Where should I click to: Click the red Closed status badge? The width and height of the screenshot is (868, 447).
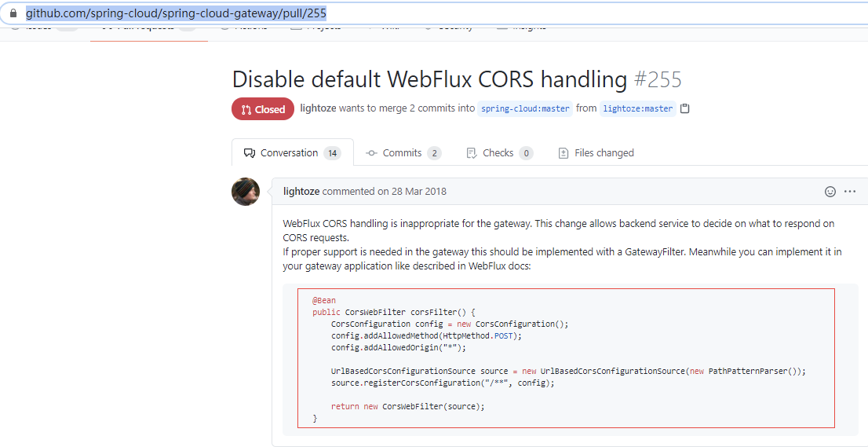pos(263,109)
